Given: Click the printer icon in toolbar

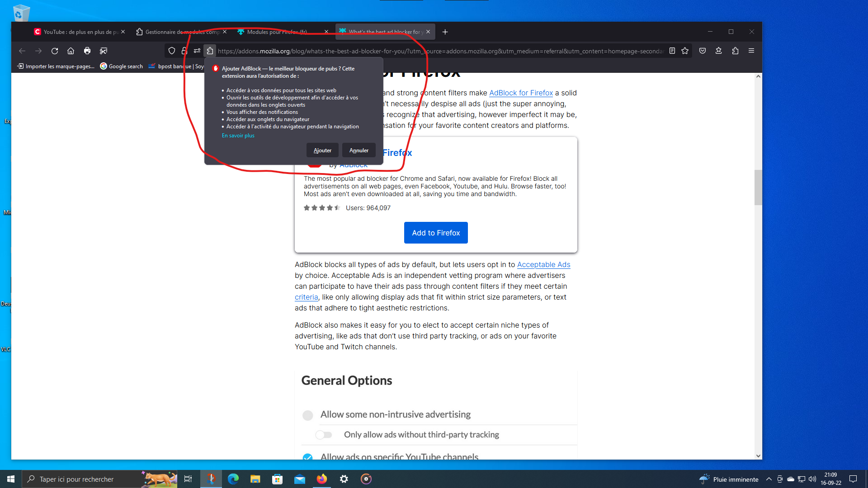Looking at the screenshot, I should point(87,51).
